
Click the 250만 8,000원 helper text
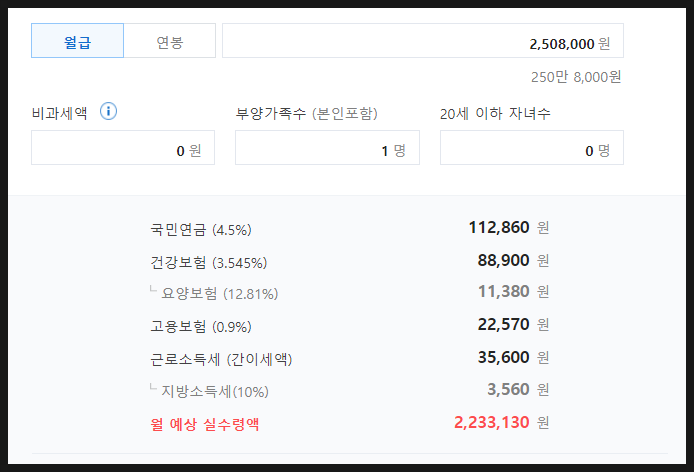point(575,77)
